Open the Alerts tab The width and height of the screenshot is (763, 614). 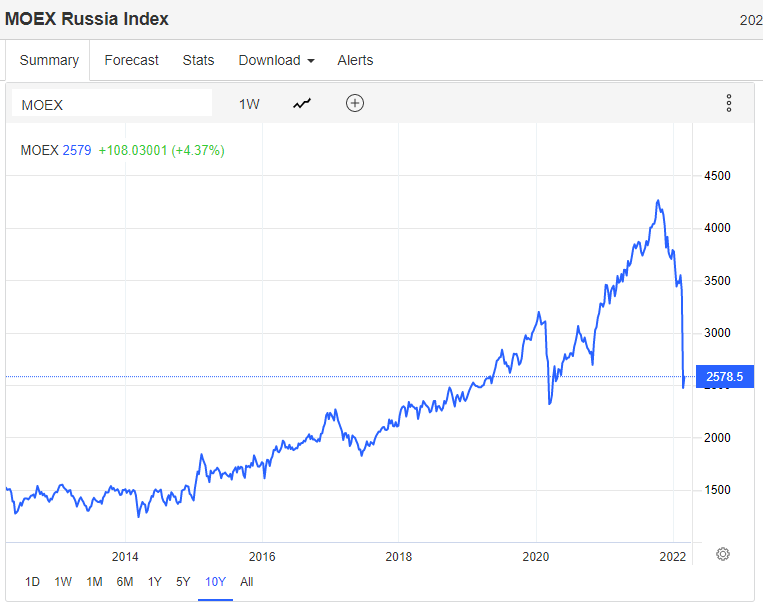(355, 60)
